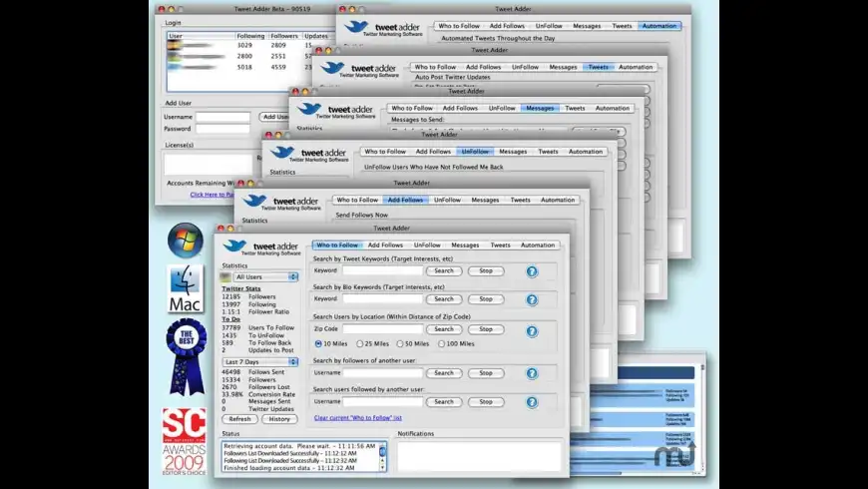Image resolution: width=868 pixels, height=489 pixels.
Task: Open help for Search by followers of another user
Action: pyautogui.click(x=532, y=373)
